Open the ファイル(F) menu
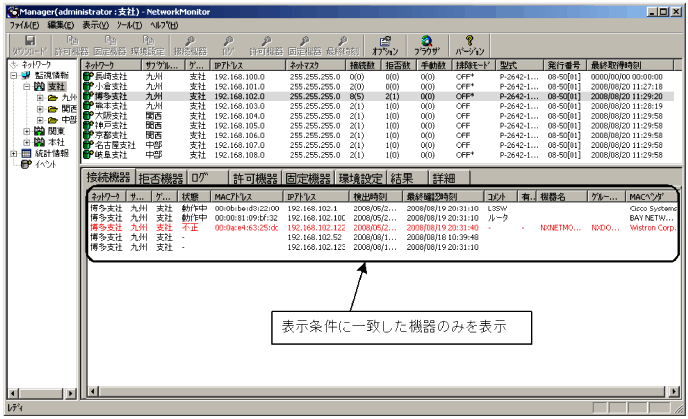Image resolution: width=688 pixels, height=419 pixels. 25,25
